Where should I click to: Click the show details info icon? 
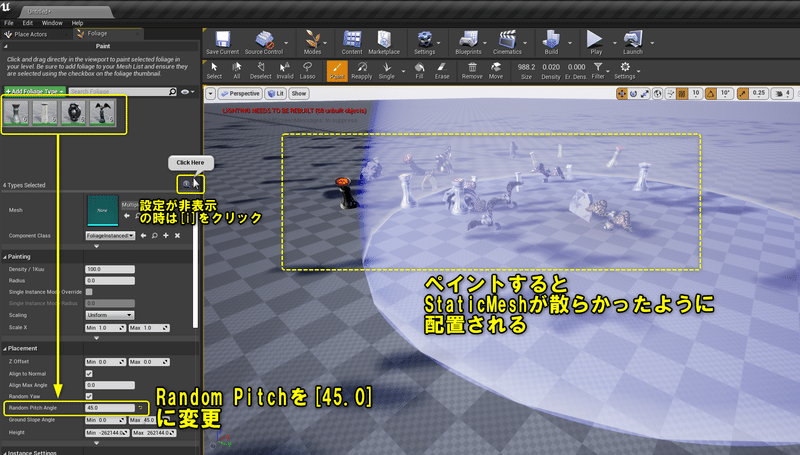point(186,184)
